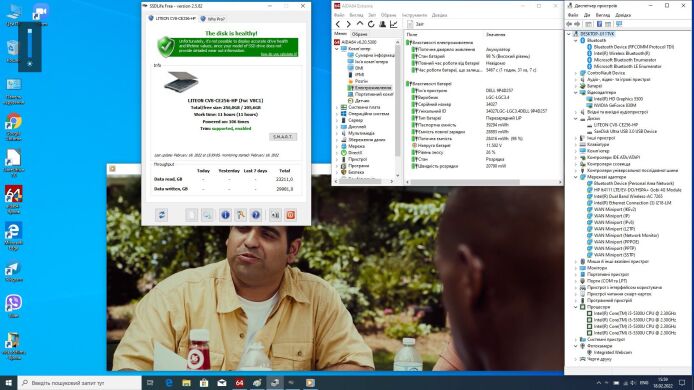Click File Explorer icon on the taskbar

pyautogui.click(x=186, y=382)
